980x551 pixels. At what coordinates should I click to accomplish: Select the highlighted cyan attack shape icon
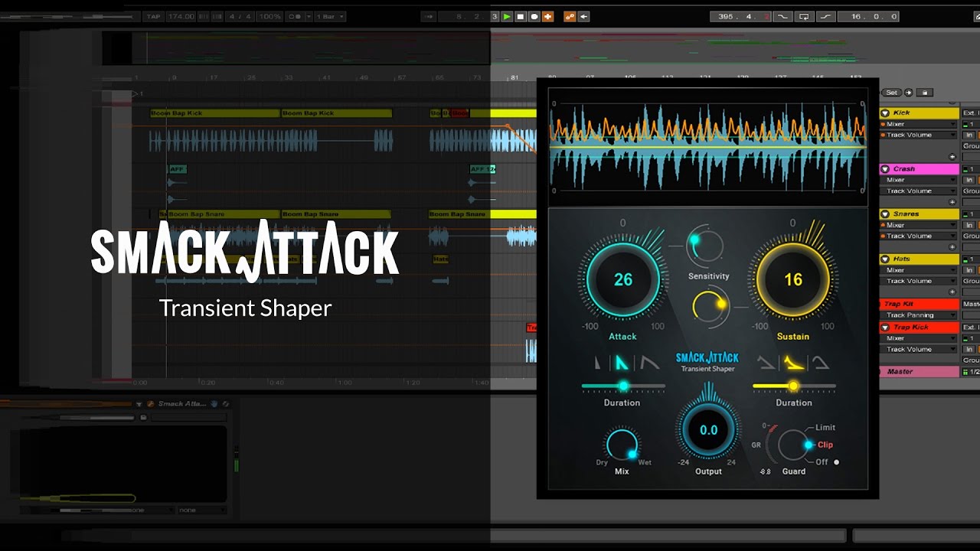click(622, 363)
